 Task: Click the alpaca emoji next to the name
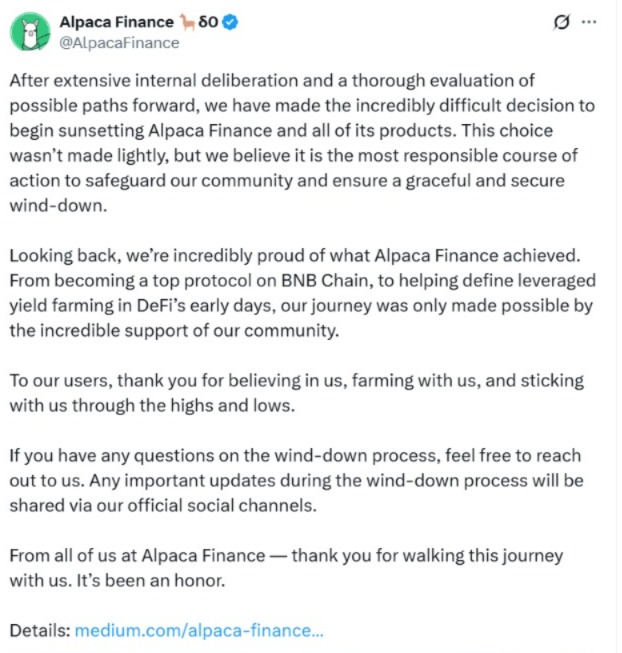click(x=187, y=20)
